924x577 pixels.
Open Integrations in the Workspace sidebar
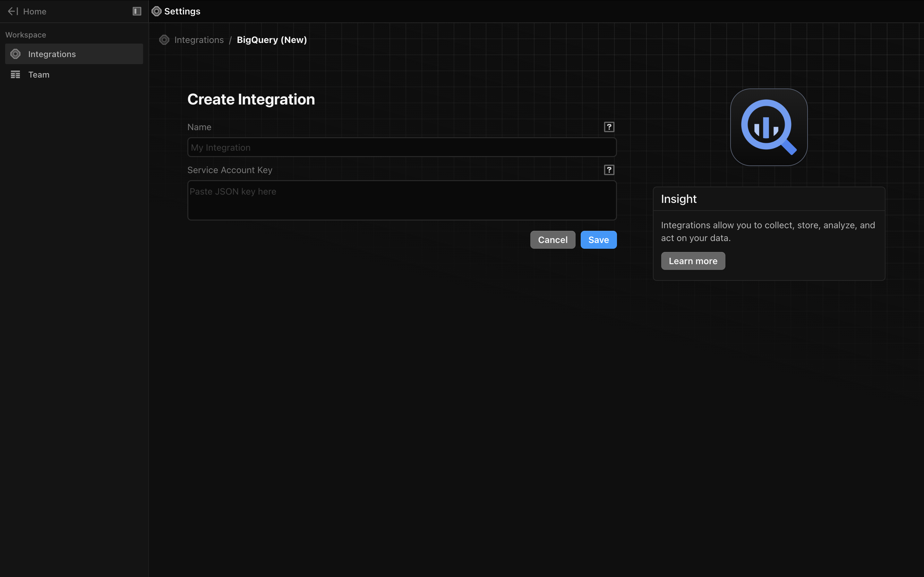click(52, 54)
